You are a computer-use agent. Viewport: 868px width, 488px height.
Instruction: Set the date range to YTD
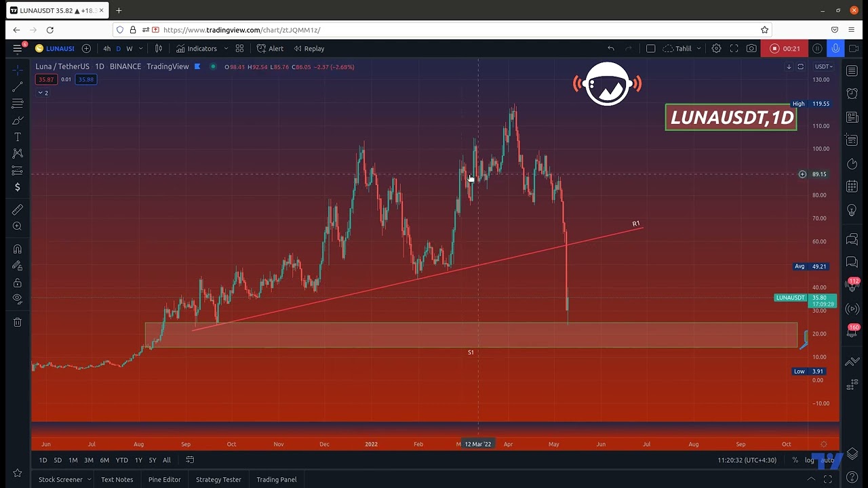pos(121,460)
